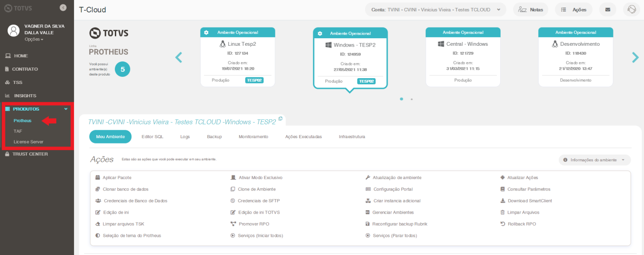Viewport: 644px width, 255px height.
Task: Open Gerenciar Ambientes action
Action: point(389,212)
